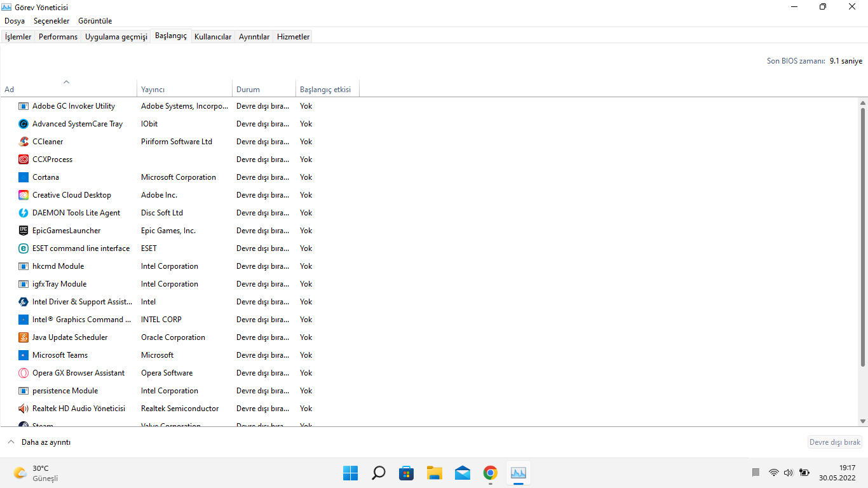The height and width of the screenshot is (488, 868).
Task: Click the publisher "INTEL CORP"
Action: (x=161, y=320)
